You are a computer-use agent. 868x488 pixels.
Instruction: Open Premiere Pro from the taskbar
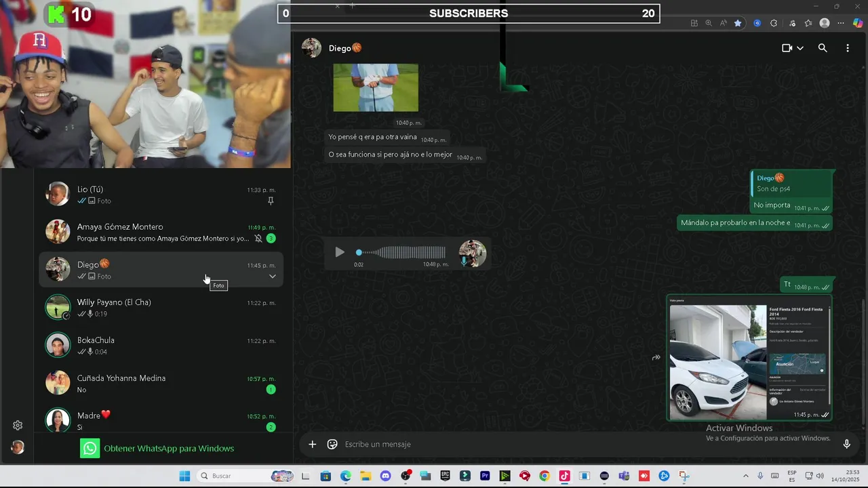click(x=485, y=476)
